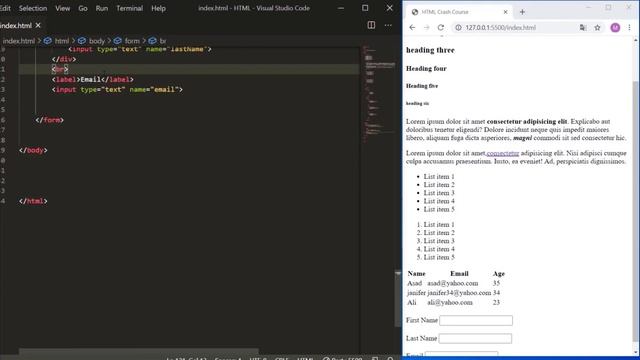
Task: Open the Selection menu
Action: tap(33, 8)
